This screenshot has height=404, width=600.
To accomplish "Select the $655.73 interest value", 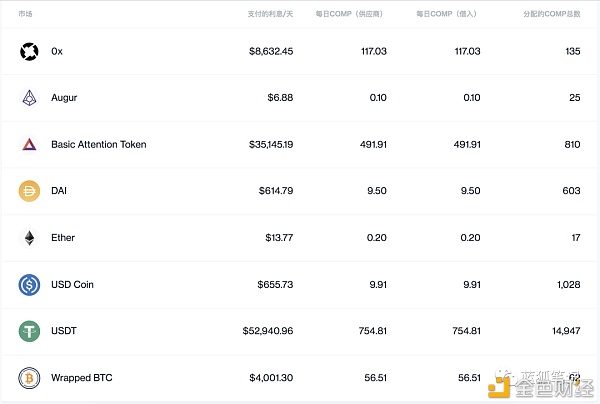I will 276,285.
